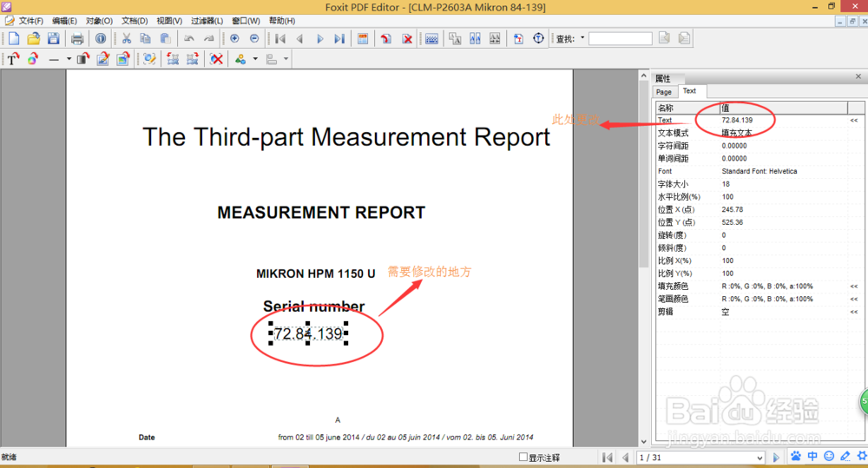This screenshot has width=868, height=468.
Task: Enable the 显示注释 checkbox
Action: (523, 457)
